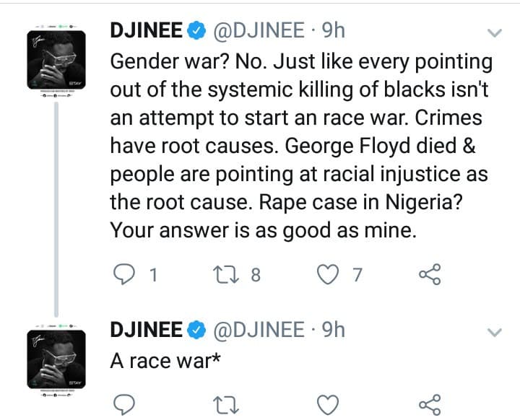Reply to the 'A race war*' tweet
The image size is (520, 420).
click(x=125, y=402)
